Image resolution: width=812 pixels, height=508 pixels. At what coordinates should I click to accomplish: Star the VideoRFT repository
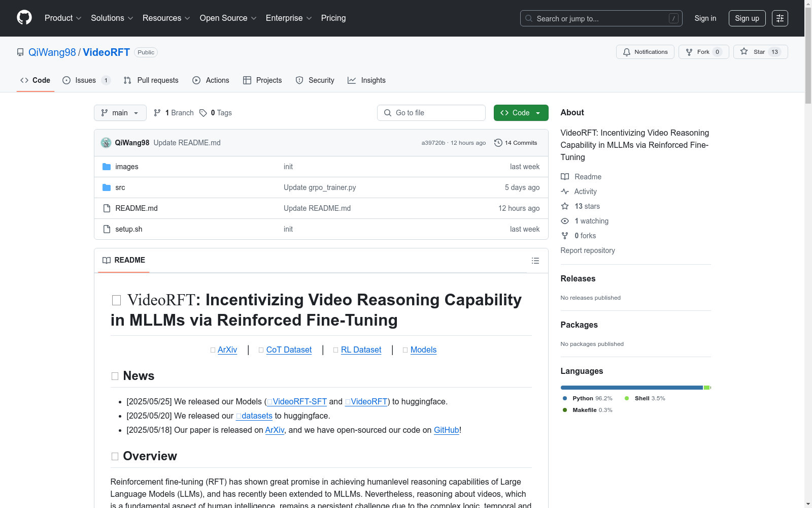pyautogui.click(x=761, y=52)
